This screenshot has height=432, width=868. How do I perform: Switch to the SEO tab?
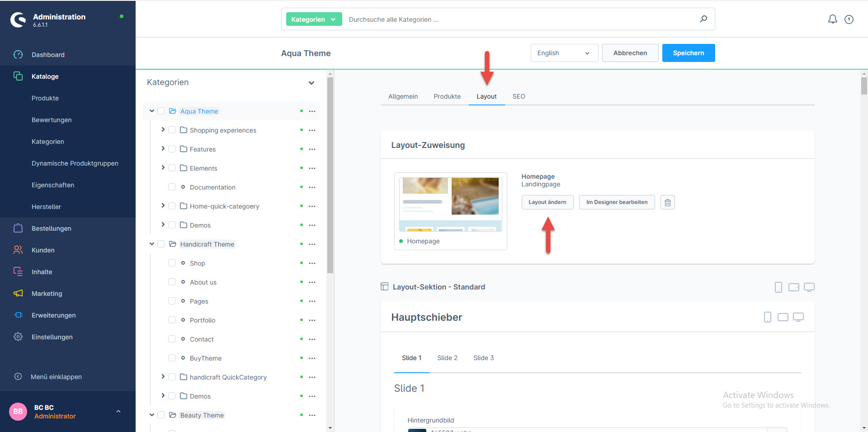(x=519, y=96)
